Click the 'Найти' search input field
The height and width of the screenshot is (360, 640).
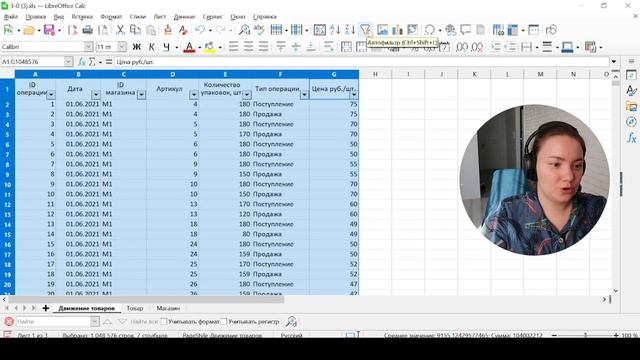point(53,322)
